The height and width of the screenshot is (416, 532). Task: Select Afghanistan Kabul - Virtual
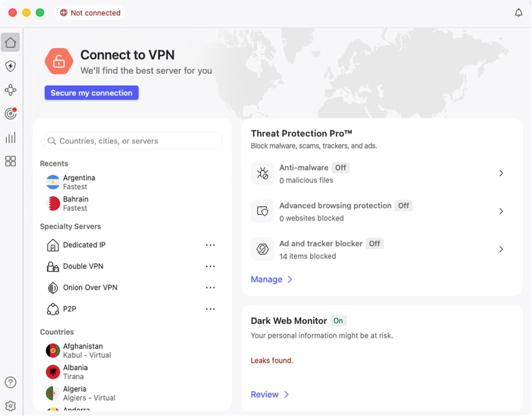[132, 351]
